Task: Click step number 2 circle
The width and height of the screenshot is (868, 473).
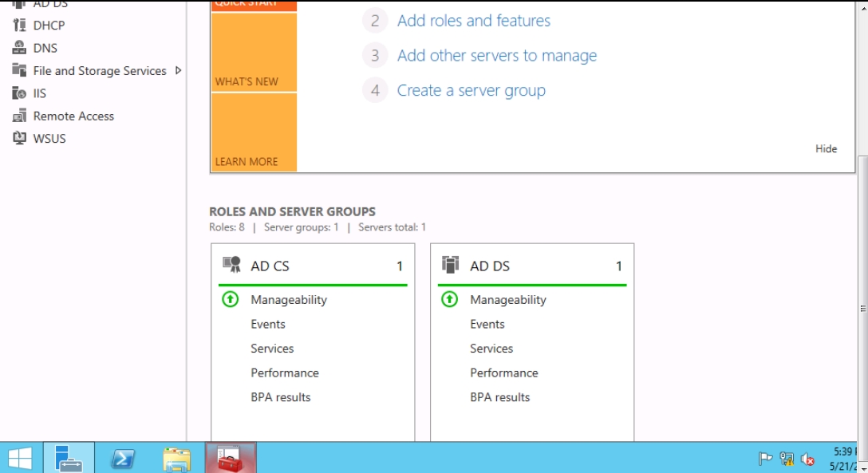Action: tap(375, 21)
